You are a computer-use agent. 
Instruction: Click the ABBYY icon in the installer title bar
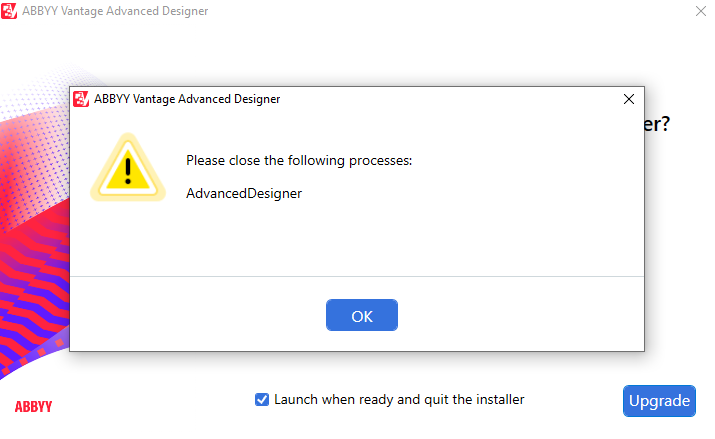point(9,11)
